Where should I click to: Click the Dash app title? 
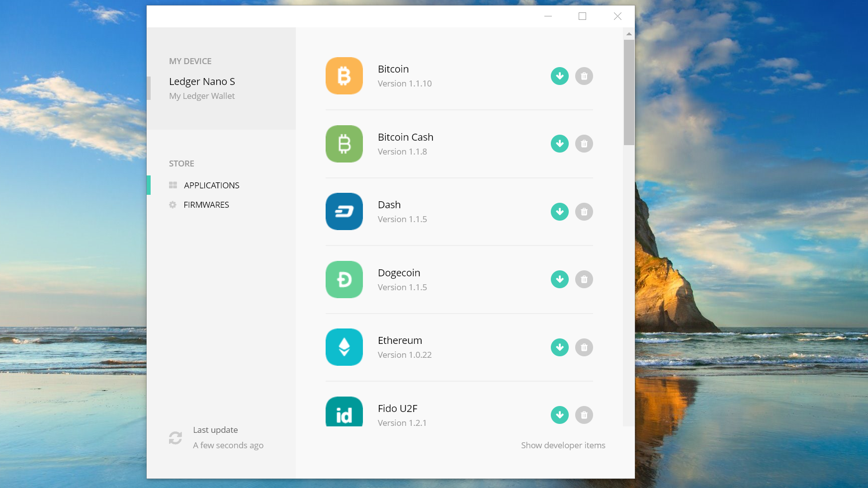pos(389,205)
